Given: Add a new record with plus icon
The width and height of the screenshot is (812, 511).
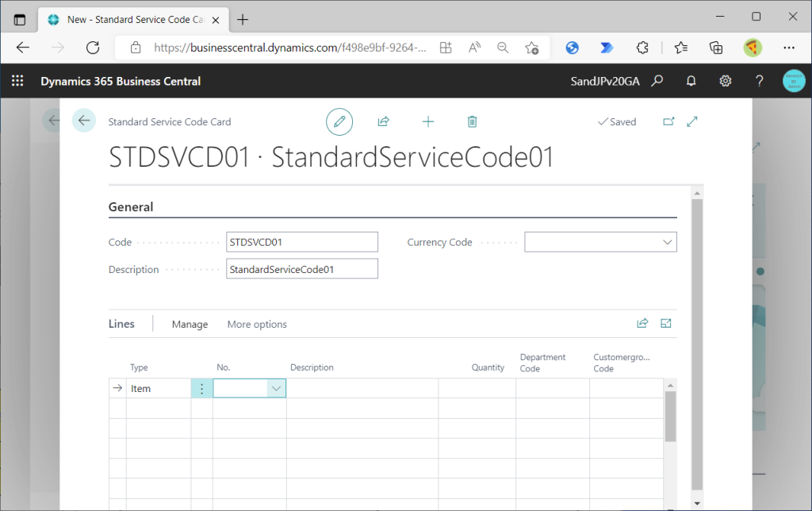Looking at the screenshot, I should pos(427,121).
